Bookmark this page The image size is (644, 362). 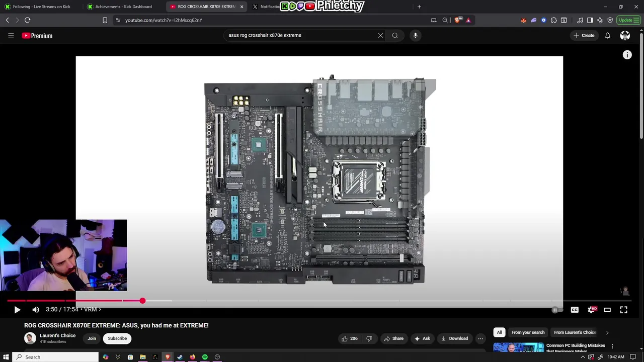[105, 20]
